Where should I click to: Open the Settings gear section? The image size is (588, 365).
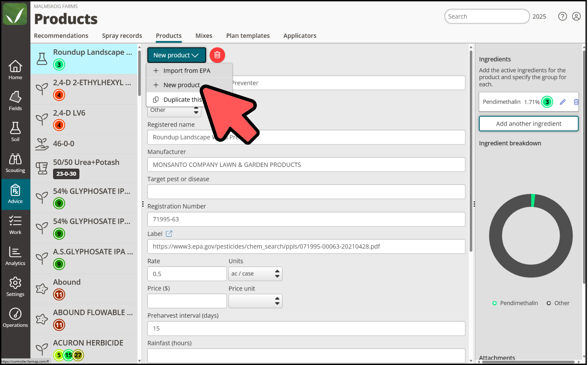(15, 288)
